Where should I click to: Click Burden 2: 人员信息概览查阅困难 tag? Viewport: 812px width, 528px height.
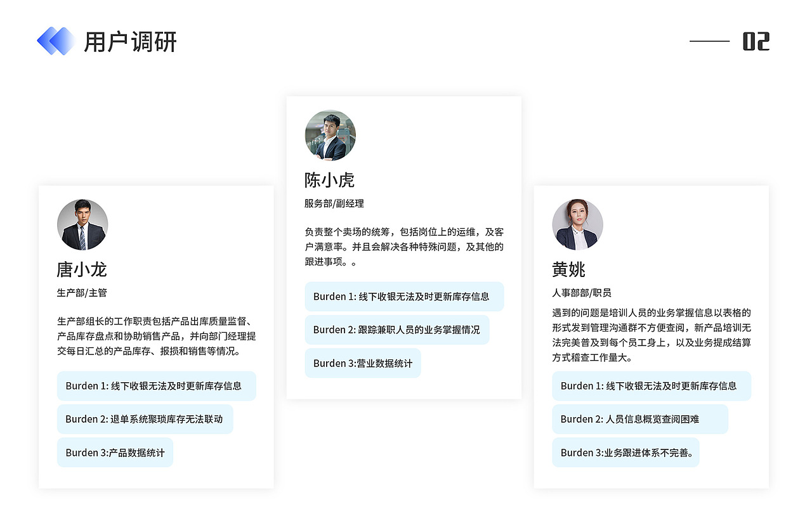tap(641, 419)
